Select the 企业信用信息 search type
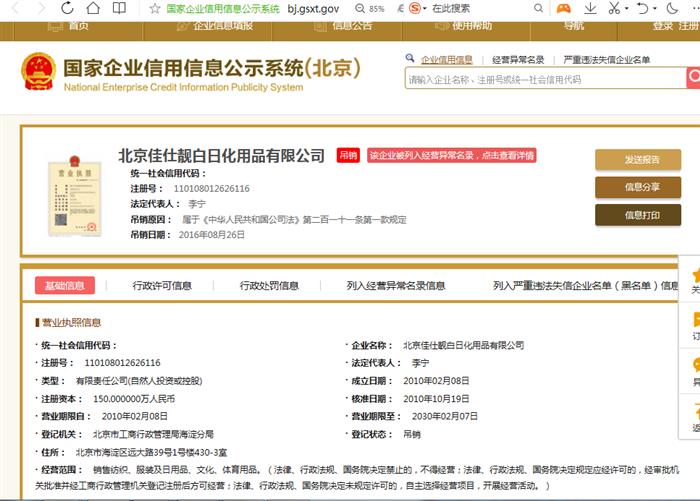 (446, 59)
